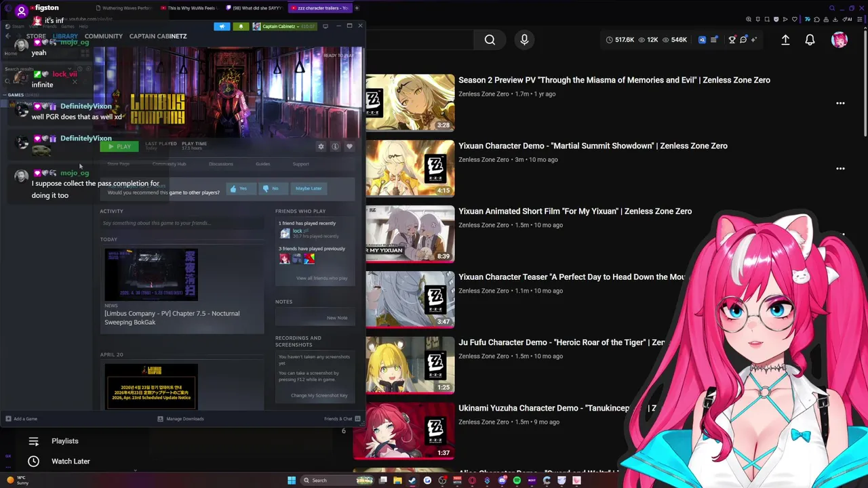The image size is (868, 488).
Task: Click the browser heart bookmark icon
Action: [x=795, y=19]
